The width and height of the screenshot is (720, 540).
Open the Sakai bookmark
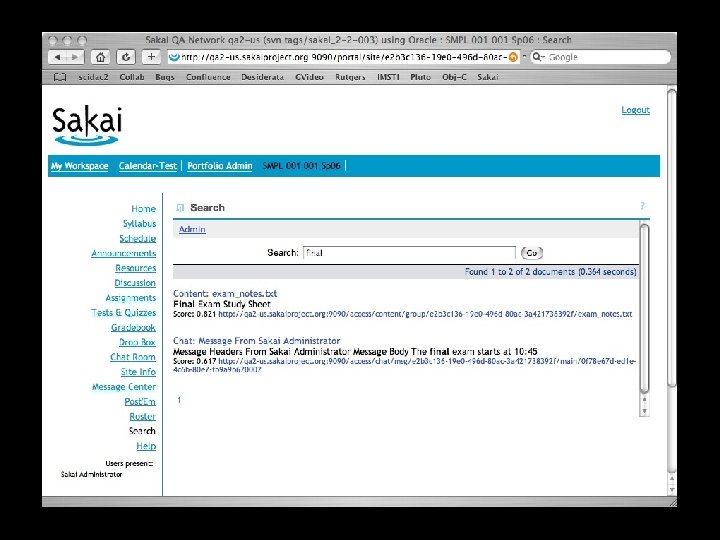[x=488, y=77]
